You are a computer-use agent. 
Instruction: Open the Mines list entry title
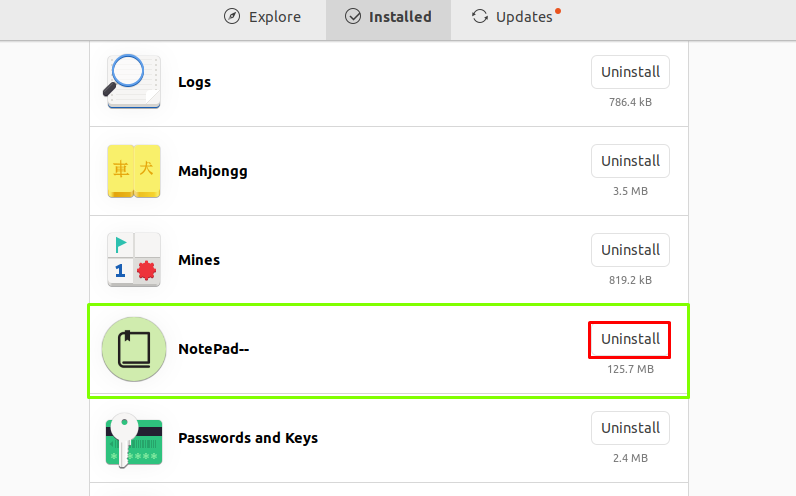[x=199, y=260]
